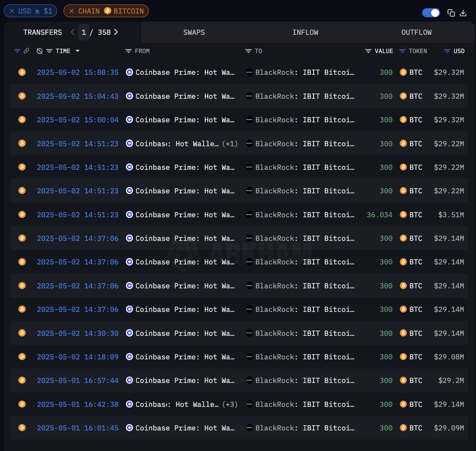
Task: Open the 2025-05-02 15:08:35 transfer timestamp link
Action: [x=78, y=72]
